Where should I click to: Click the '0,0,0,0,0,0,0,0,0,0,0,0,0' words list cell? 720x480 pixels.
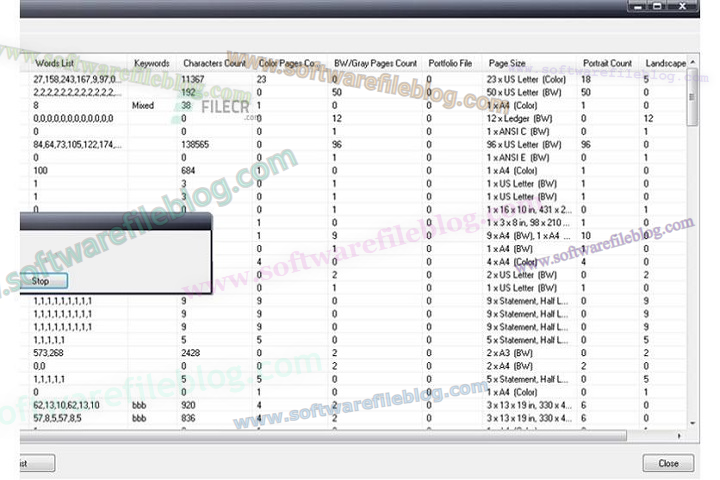[x=73, y=119]
